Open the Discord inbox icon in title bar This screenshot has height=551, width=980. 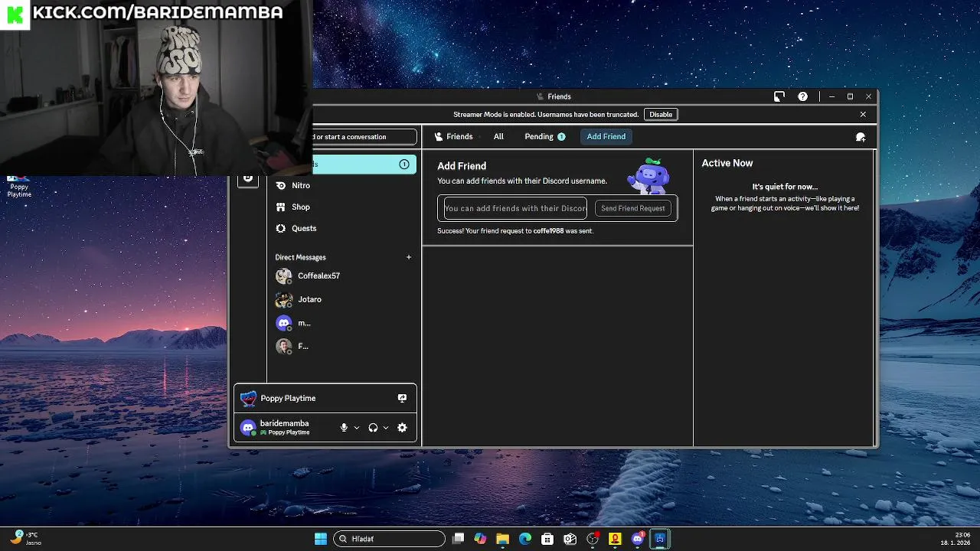tap(779, 96)
